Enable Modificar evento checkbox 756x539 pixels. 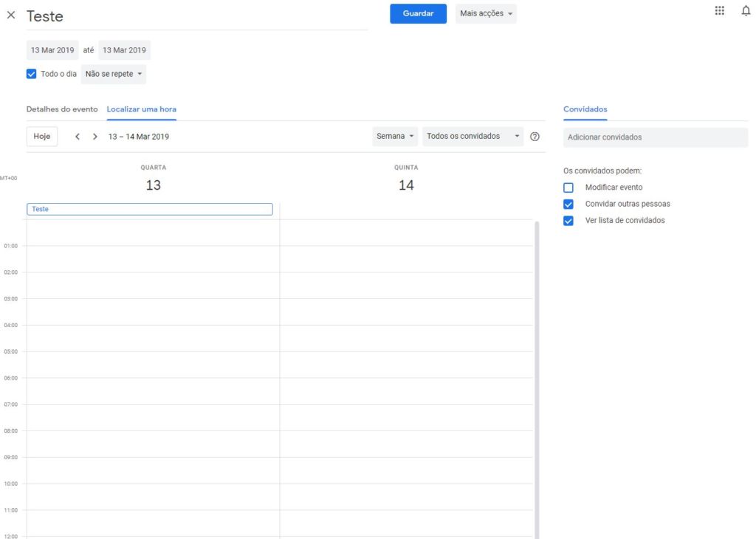click(x=568, y=188)
